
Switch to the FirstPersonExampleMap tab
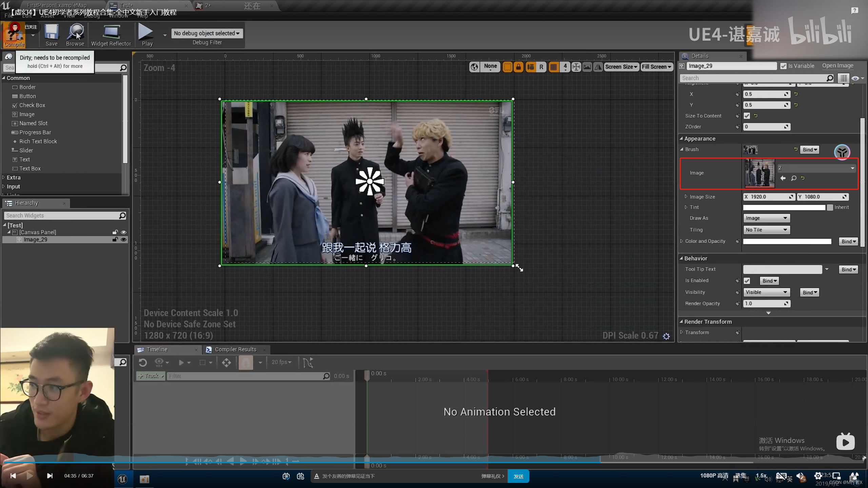point(57,5)
